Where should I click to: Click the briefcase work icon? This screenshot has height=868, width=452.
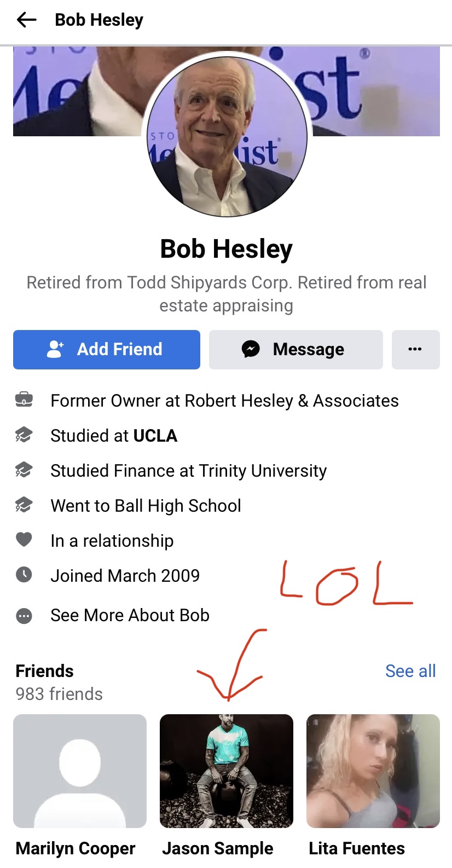24,400
